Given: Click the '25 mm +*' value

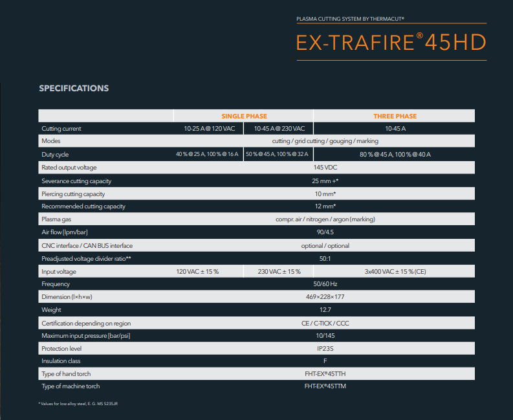Looking at the screenshot, I should coord(325,181).
